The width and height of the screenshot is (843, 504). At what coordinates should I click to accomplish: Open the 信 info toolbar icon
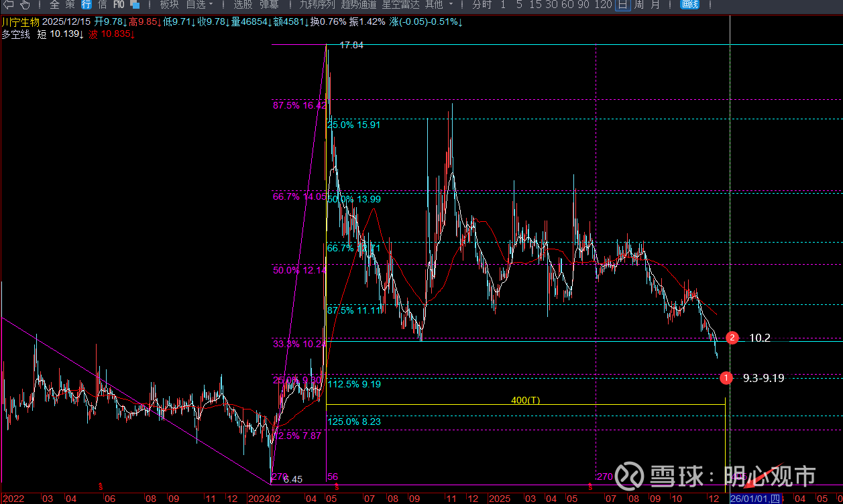pyautogui.click(x=102, y=5)
